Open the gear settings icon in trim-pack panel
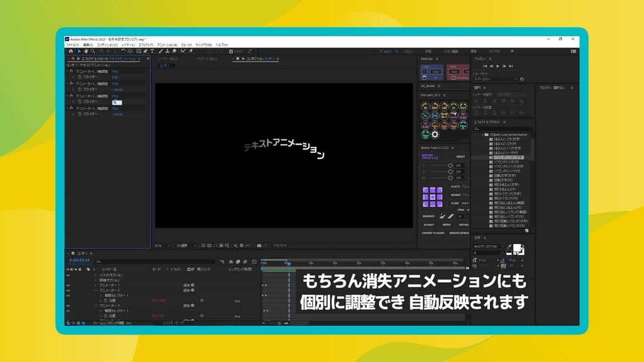This screenshot has height=362, width=644. (x=435, y=134)
